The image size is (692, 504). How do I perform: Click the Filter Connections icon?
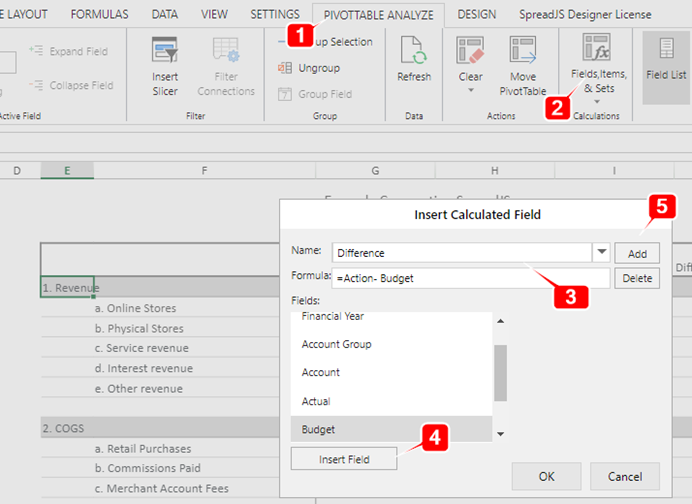(226, 50)
